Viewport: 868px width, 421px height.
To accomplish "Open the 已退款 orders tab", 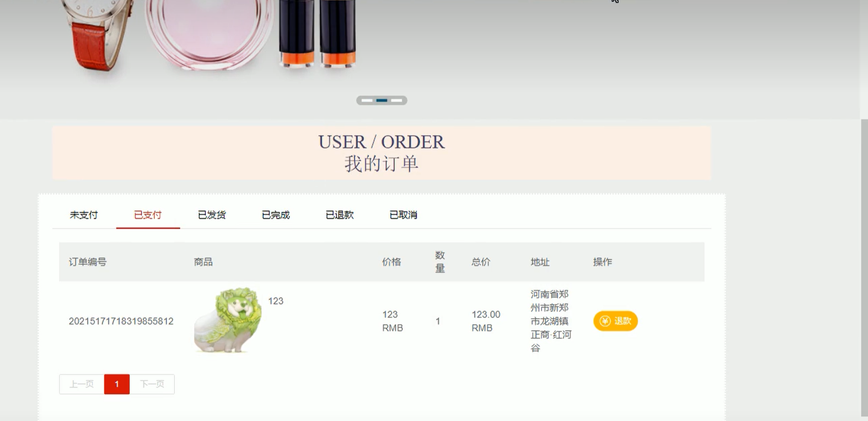I will pyautogui.click(x=339, y=215).
